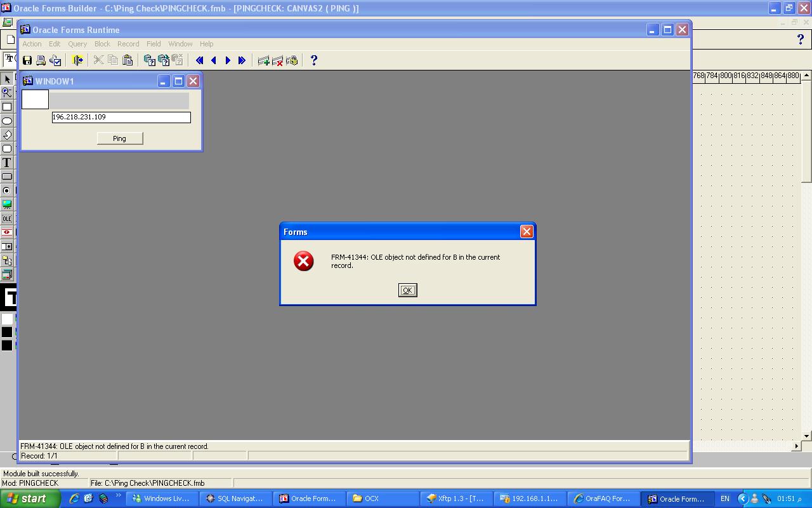Select the Ellipse drawing tool

pos(7,121)
